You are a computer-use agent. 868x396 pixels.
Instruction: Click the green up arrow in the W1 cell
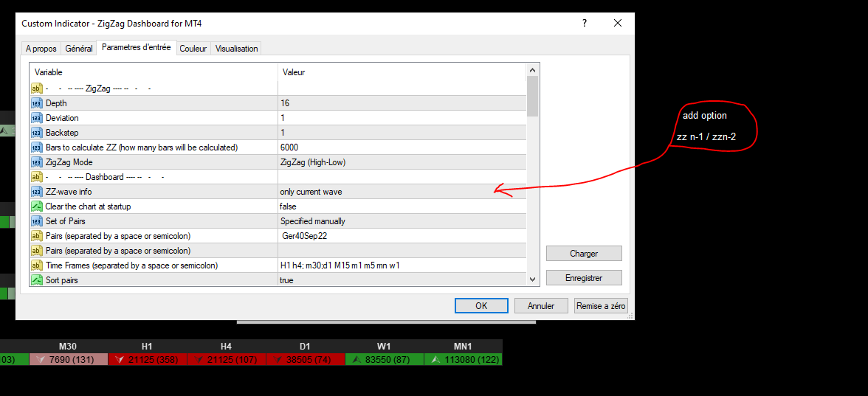point(357,360)
